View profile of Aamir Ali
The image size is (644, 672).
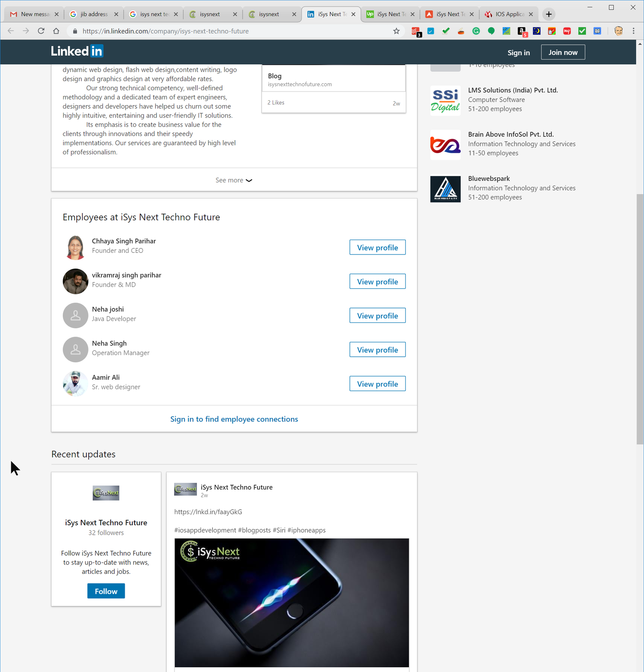pyautogui.click(x=378, y=384)
